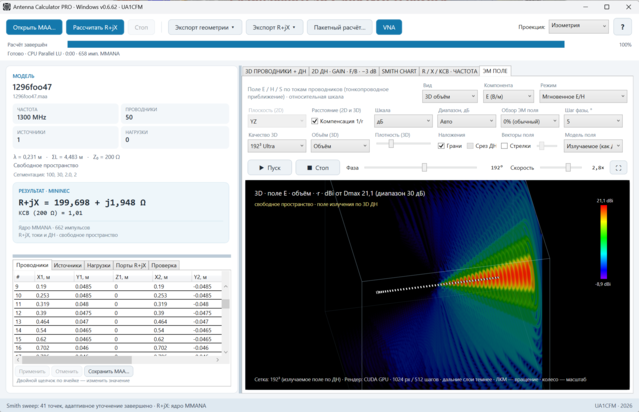Switch to the Порты R+jX tab
639x412 pixels.
pos(131,265)
